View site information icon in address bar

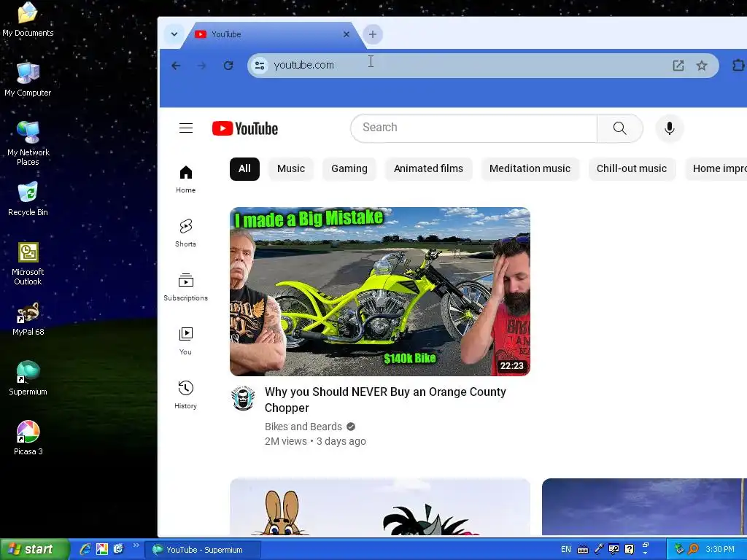click(260, 65)
